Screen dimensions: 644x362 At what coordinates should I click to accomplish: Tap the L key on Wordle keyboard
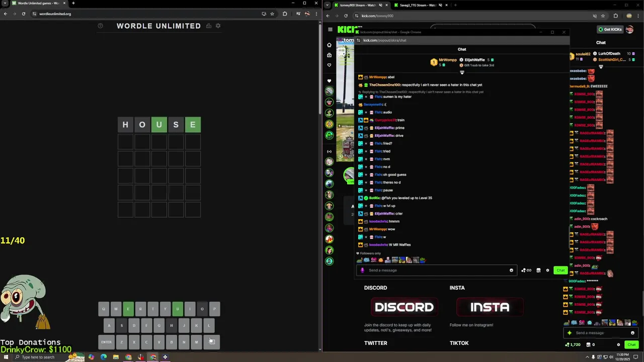click(x=209, y=325)
